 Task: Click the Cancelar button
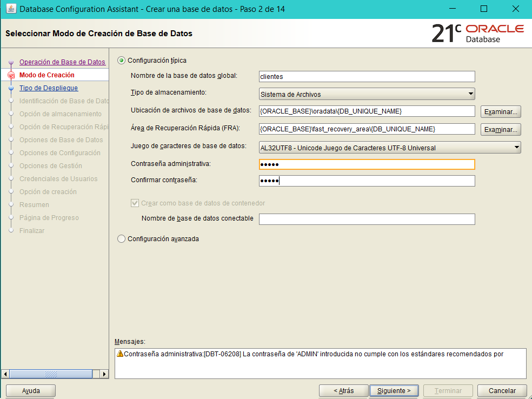(502, 391)
